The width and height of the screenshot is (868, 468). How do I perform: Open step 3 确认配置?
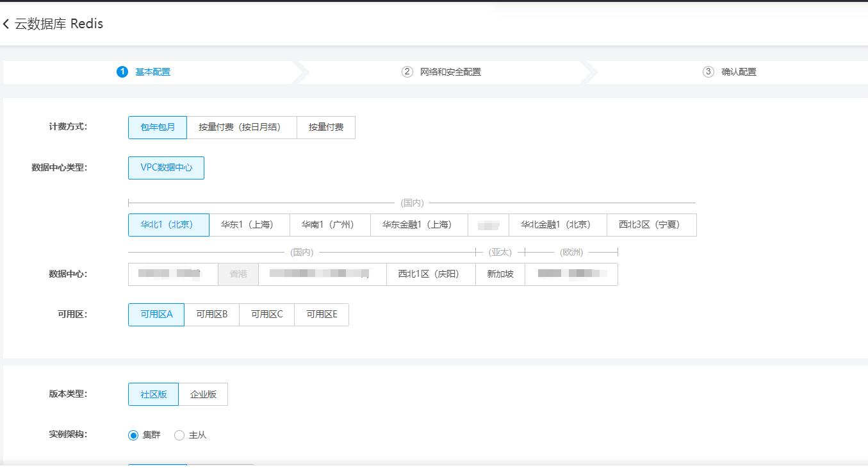click(x=730, y=72)
